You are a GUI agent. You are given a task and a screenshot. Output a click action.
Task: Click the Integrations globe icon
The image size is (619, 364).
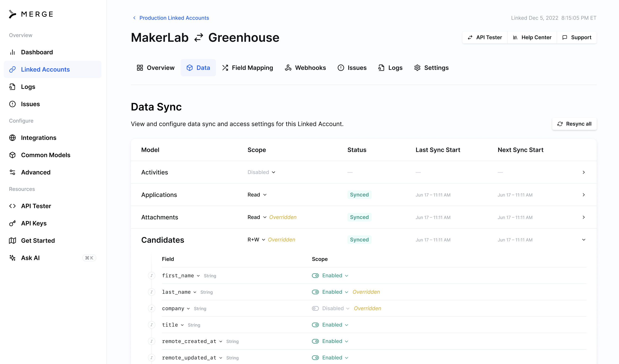[13, 138]
